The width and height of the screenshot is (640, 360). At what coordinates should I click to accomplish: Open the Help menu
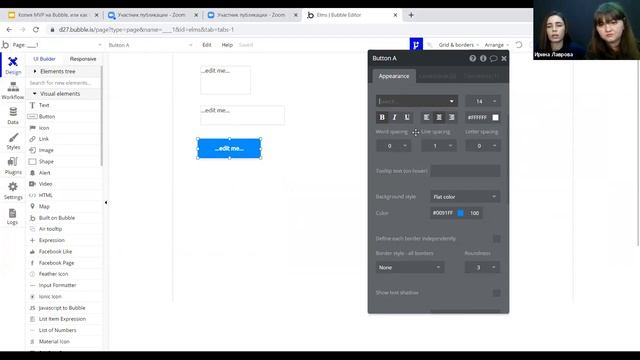[227, 45]
